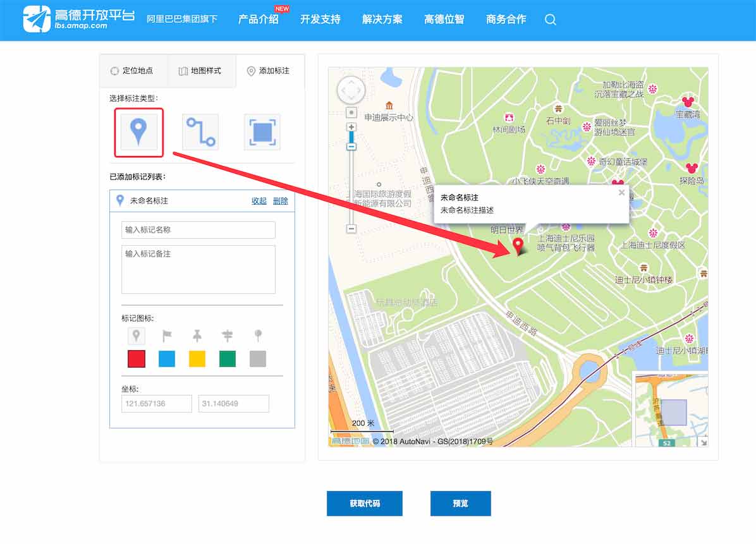Viewport: 756px width, 544px height.
Task: Select the polyline annotation type
Action: click(200, 133)
